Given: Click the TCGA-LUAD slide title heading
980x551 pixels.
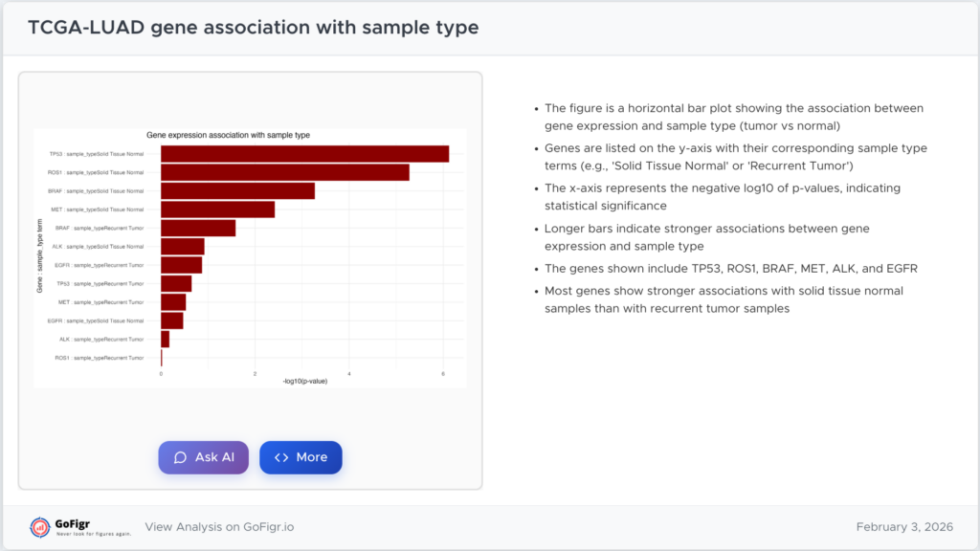Looking at the screenshot, I should click(253, 28).
